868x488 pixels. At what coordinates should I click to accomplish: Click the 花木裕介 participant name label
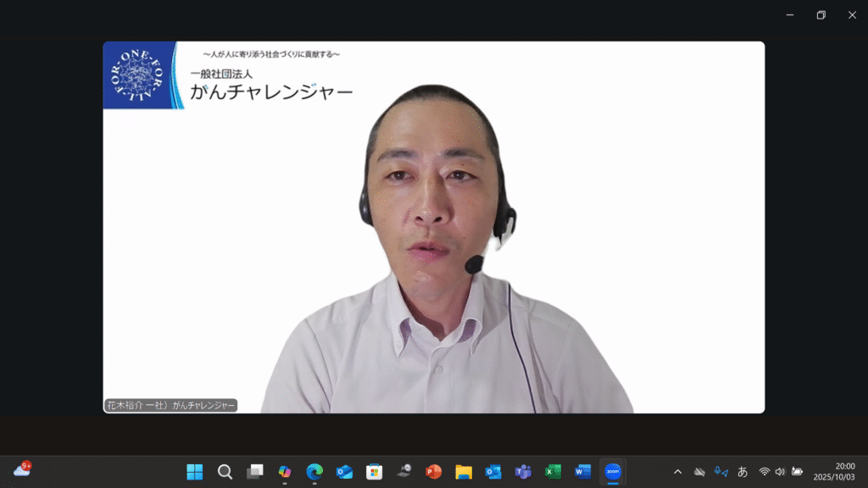click(170, 406)
